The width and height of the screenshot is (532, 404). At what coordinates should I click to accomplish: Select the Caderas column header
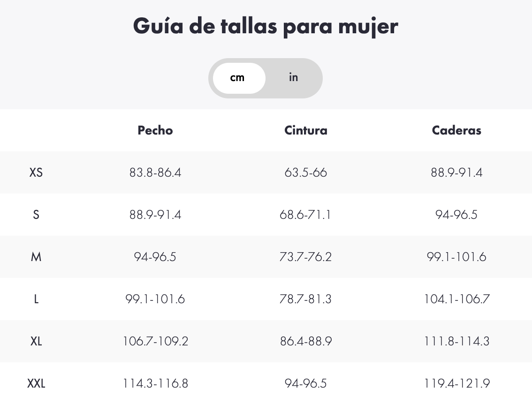[x=456, y=130]
